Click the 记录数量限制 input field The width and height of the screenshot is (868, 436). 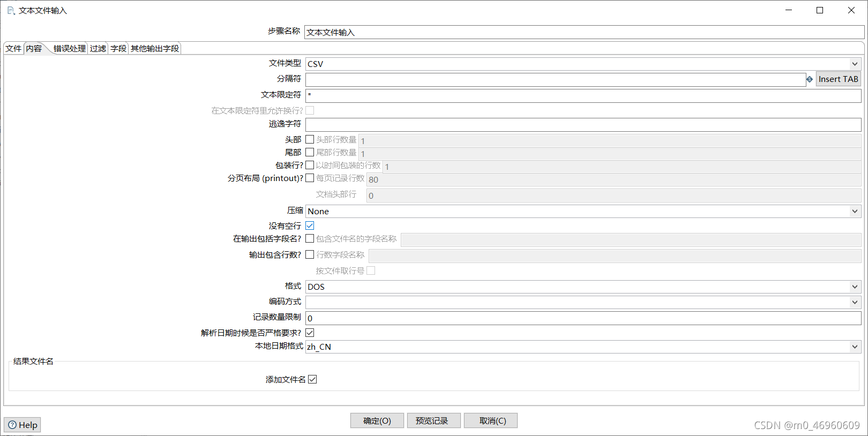coord(583,318)
